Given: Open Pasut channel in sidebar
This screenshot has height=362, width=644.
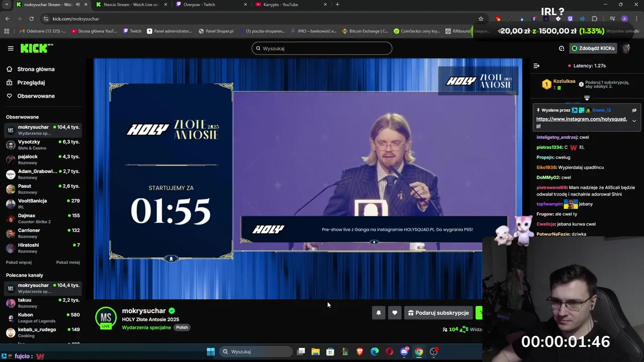Looking at the screenshot, I should [x=43, y=189].
